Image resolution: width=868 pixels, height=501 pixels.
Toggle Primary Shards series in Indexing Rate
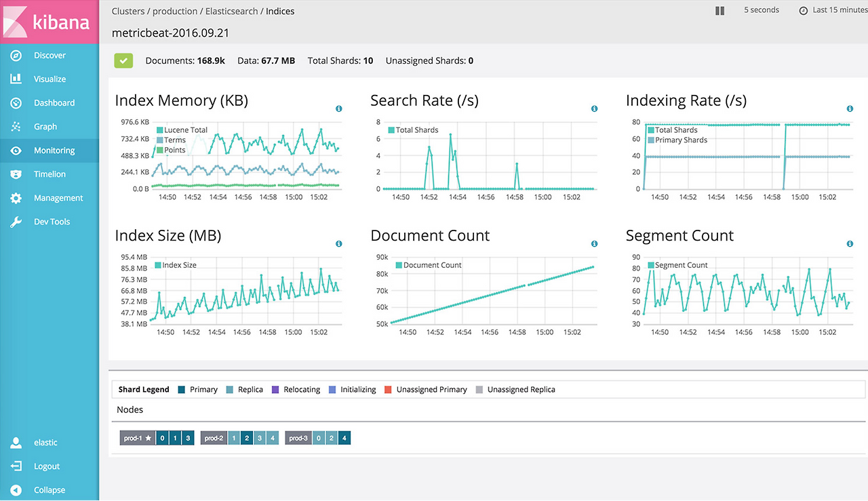pos(677,140)
